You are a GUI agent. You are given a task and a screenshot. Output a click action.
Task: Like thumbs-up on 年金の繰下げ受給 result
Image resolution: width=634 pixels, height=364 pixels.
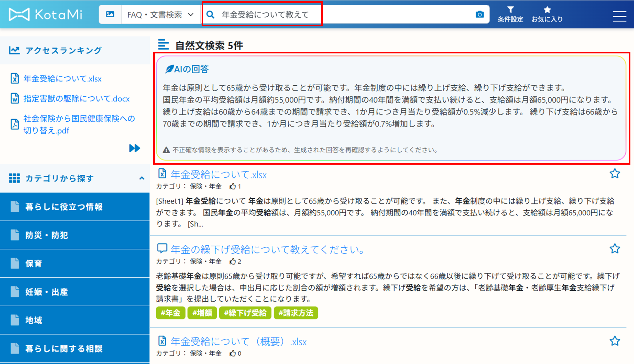pos(232,261)
